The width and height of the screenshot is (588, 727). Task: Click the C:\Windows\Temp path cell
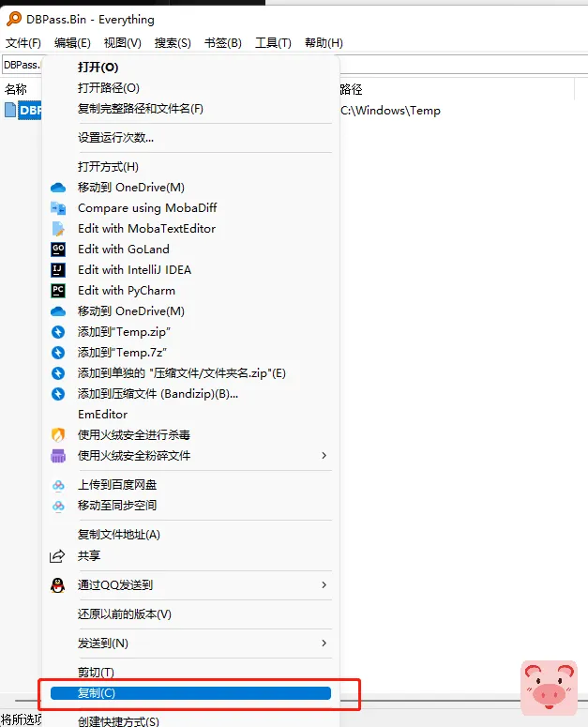tap(391, 111)
